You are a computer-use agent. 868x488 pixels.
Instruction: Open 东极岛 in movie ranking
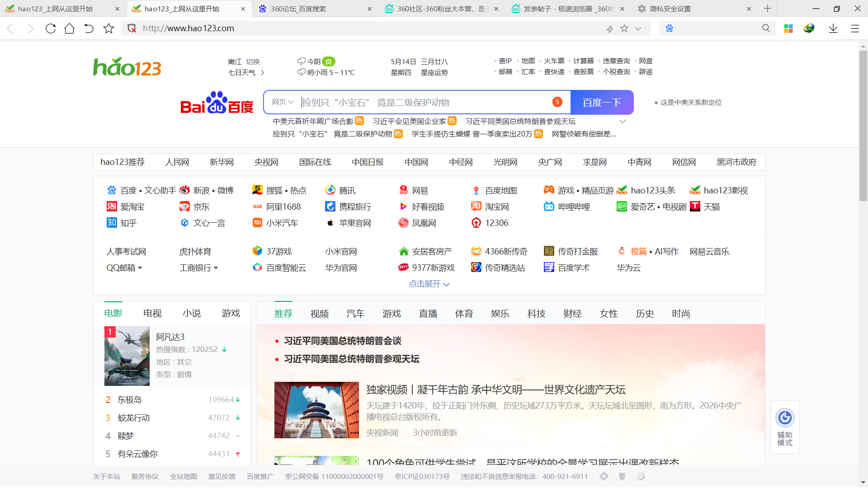130,400
